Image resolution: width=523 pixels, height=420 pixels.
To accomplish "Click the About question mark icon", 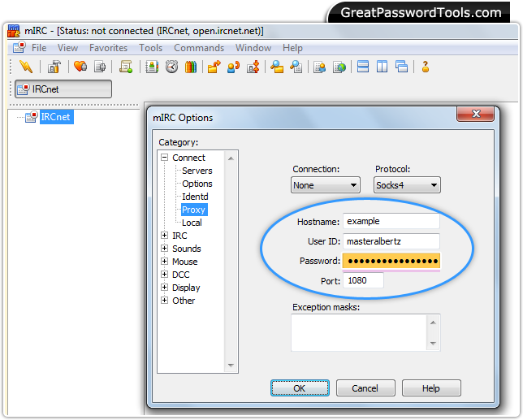I will pyautogui.click(x=425, y=67).
